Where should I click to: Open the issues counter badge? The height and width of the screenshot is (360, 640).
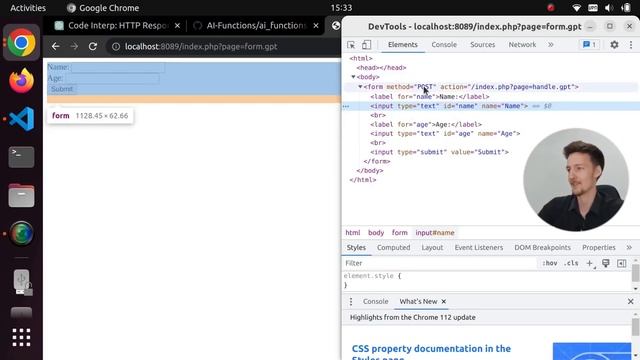pyautogui.click(x=589, y=44)
